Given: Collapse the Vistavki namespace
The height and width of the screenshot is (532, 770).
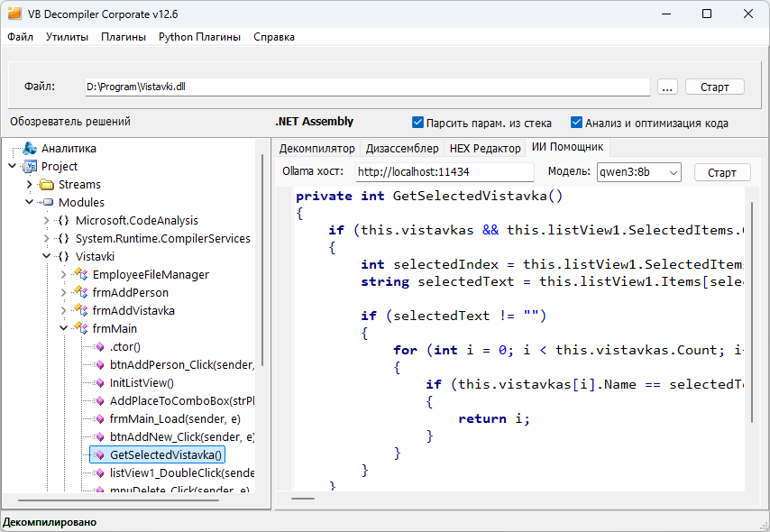Looking at the screenshot, I should 47,256.
